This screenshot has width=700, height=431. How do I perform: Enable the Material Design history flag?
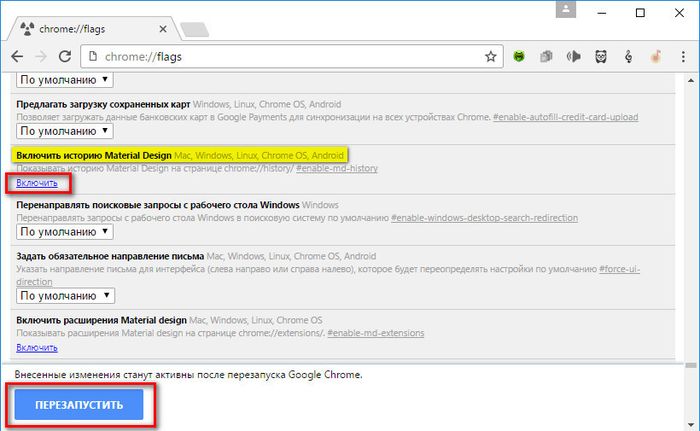[37, 183]
